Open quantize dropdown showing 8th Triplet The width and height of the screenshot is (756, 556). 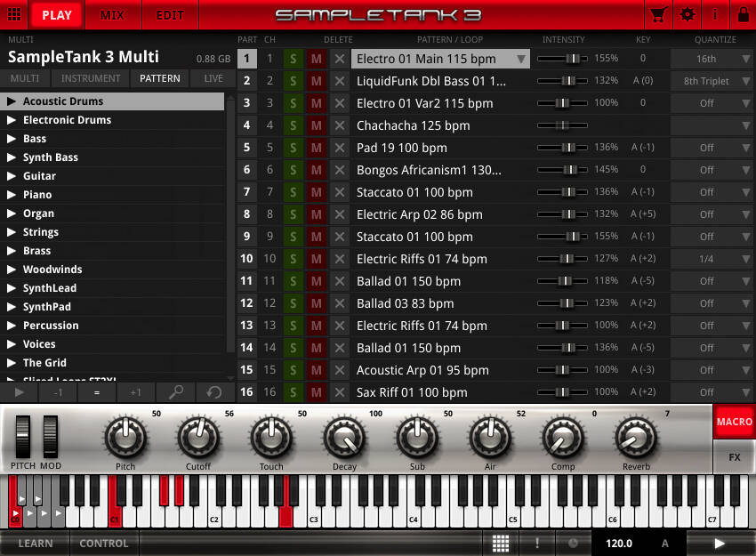coord(712,81)
